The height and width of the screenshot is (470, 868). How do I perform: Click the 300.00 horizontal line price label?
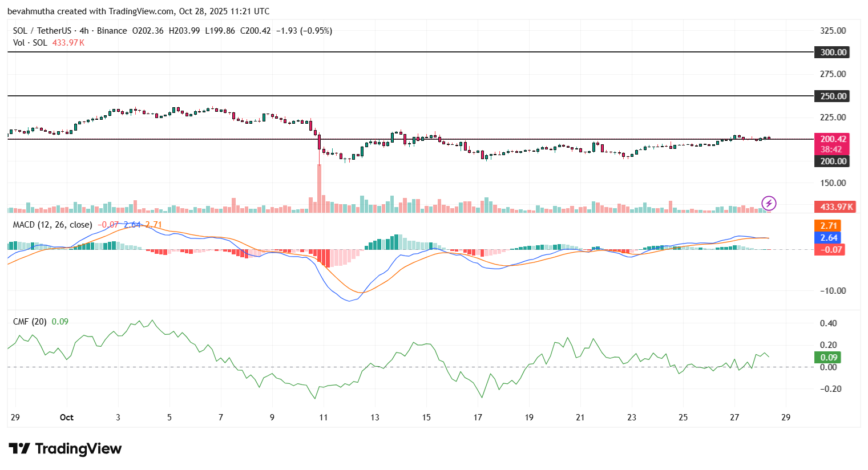[x=833, y=52]
